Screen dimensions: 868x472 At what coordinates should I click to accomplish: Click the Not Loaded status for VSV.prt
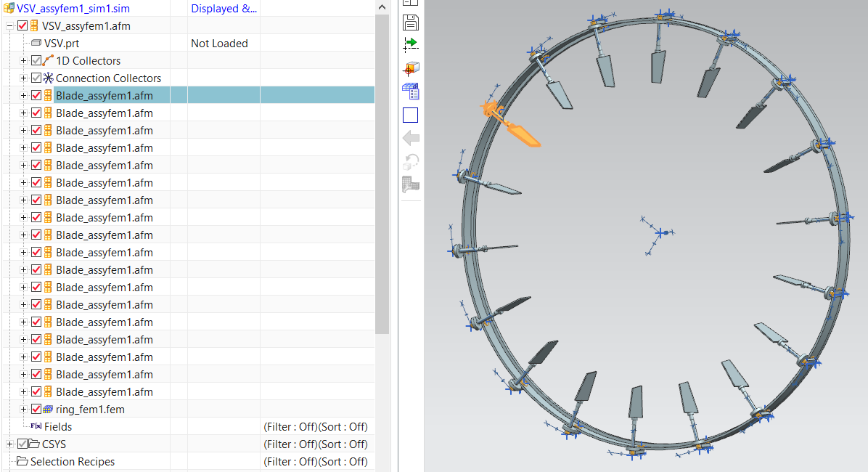pos(219,43)
